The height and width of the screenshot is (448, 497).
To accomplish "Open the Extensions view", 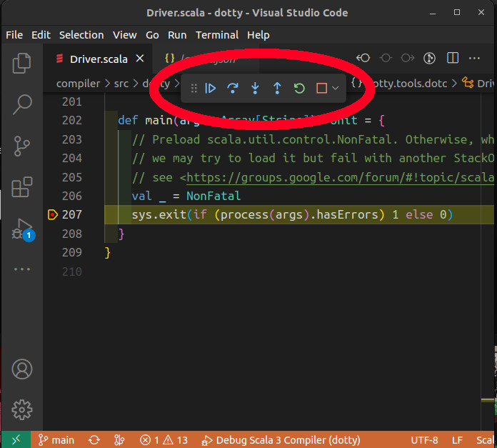I will pos(22,187).
